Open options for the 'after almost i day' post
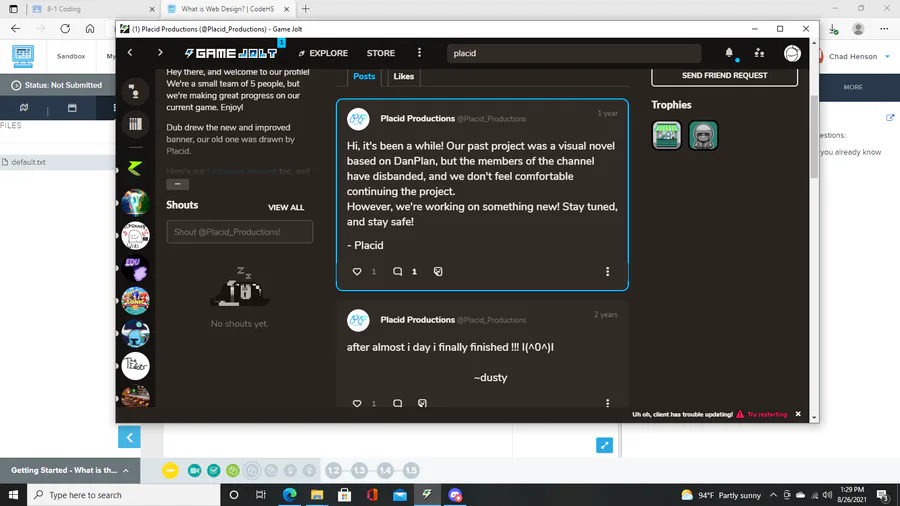The height and width of the screenshot is (506, 900). click(607, 403)
